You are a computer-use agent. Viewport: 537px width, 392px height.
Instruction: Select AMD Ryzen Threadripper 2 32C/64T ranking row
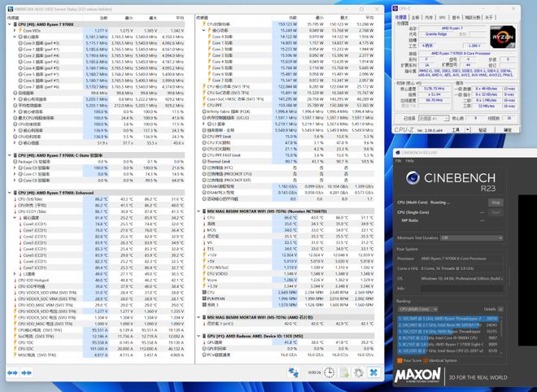[447, 318]
